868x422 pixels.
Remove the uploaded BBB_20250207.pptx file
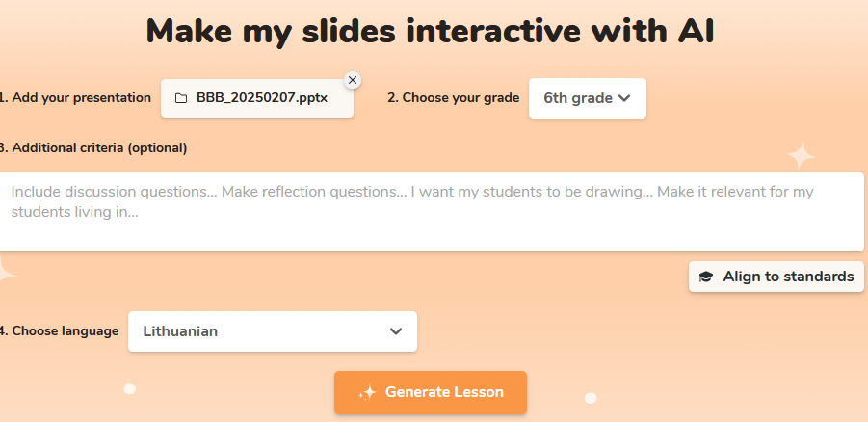(353, 79)
